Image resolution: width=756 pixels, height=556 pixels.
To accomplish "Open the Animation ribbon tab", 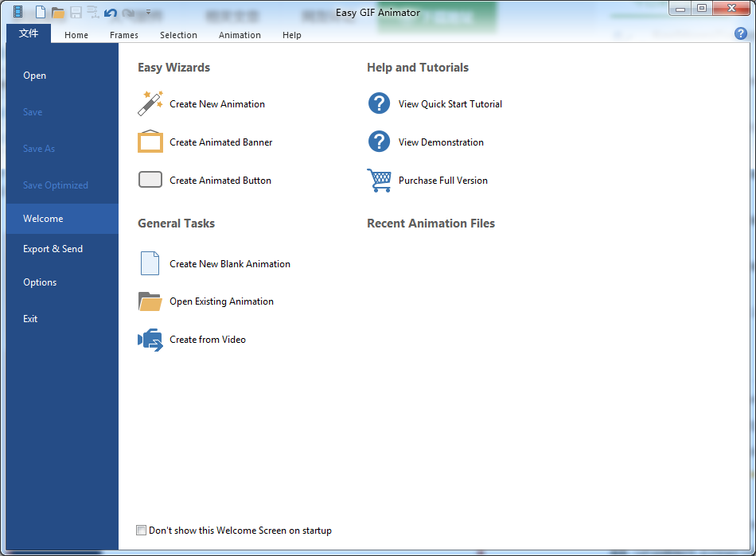I will pyautogui.click(x=240, y=35).
